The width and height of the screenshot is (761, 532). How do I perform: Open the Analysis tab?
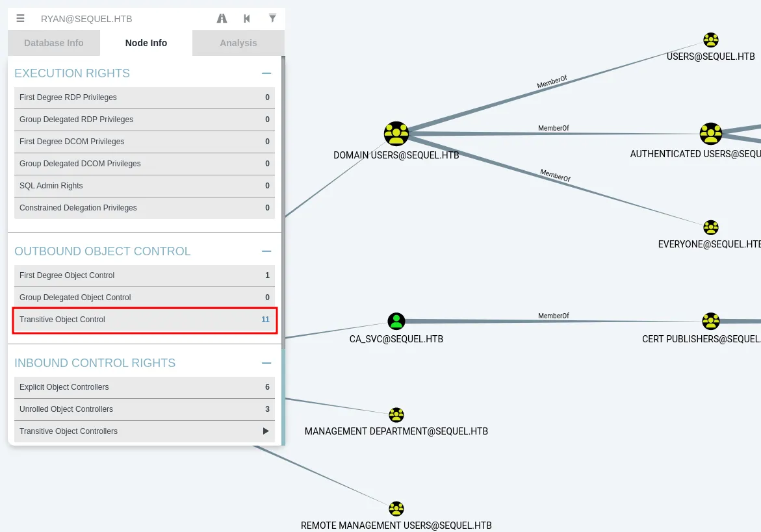pos(238,42)
